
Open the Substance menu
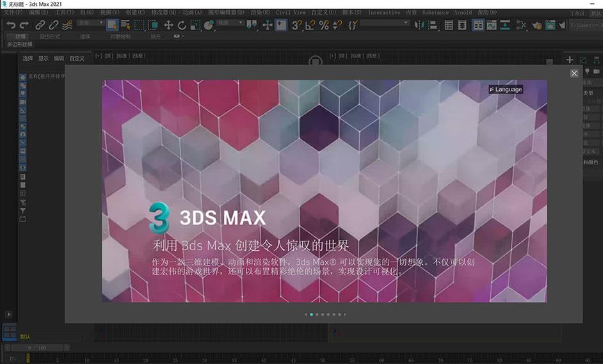click(435, 12)
